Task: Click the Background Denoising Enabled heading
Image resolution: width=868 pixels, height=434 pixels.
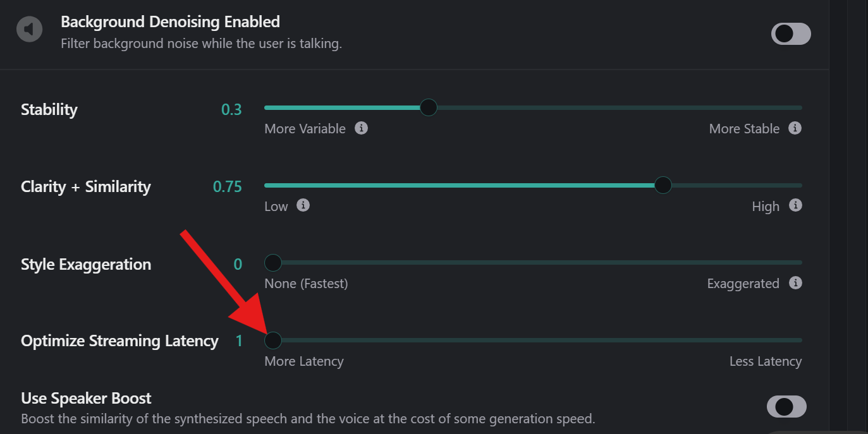Action: pyautogui.click(x=170, y=22)
